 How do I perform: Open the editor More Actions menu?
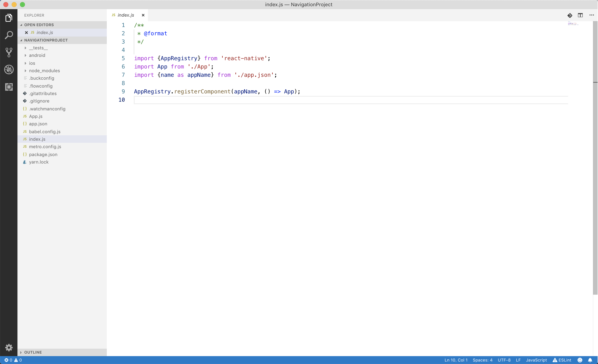pyautogui.click(x=591, y=15)
